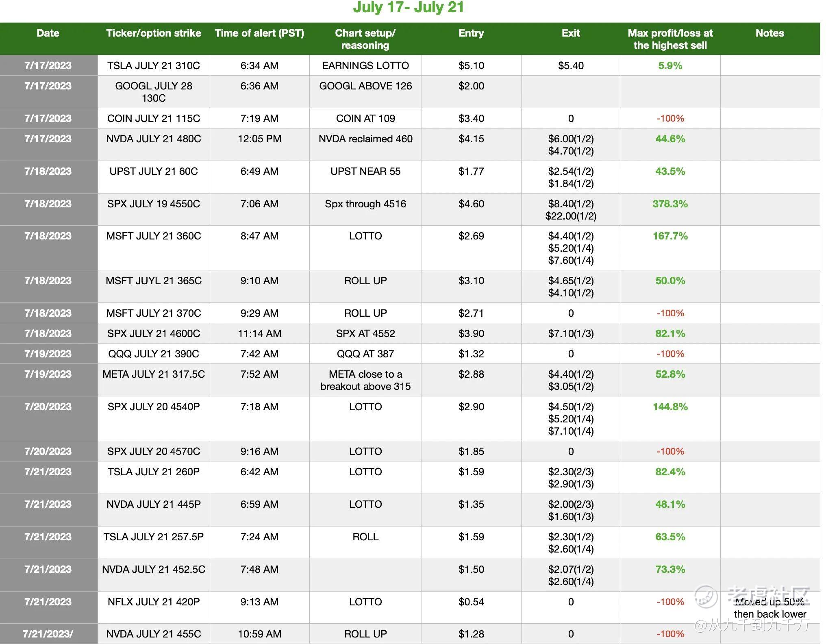Viewport: 826px width, 644px height.
Task: Click the "Moved up 50% then back lower" note
Action: [x=770, y=608]
